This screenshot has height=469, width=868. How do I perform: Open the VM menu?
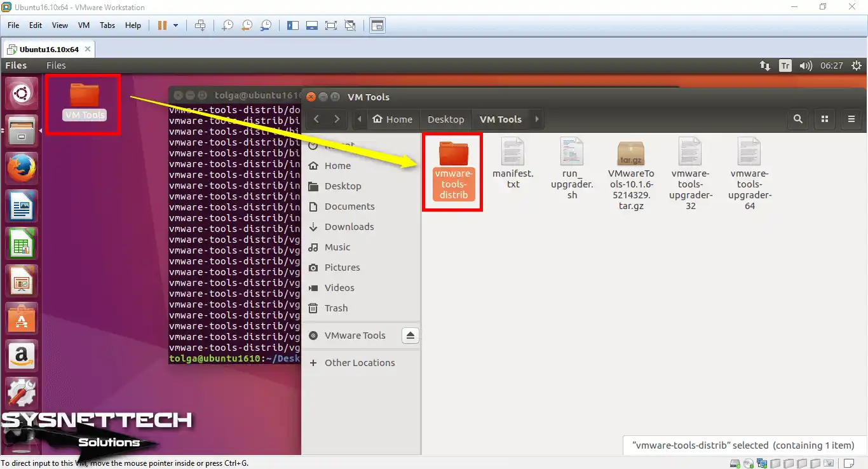tap(83, 25)
